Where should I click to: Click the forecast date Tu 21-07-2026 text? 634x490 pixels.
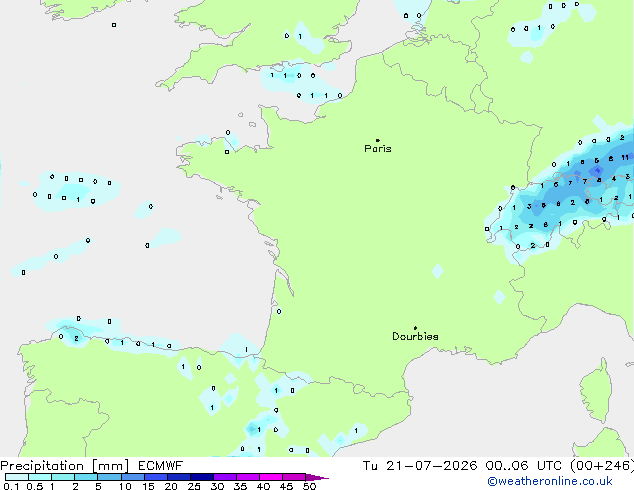click(x=420, y=466)
